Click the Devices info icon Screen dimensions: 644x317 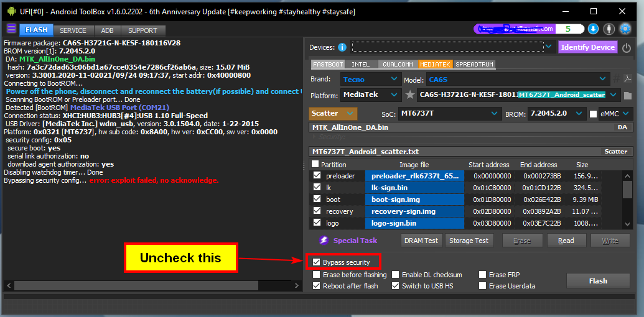pyautogui.click(x=342, y=48)
